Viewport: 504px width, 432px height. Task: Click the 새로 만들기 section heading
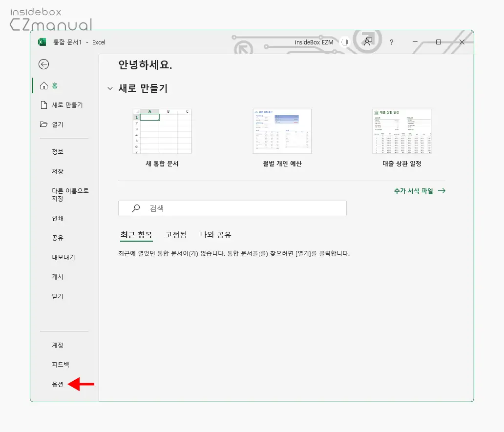click(x=143, y=88)
